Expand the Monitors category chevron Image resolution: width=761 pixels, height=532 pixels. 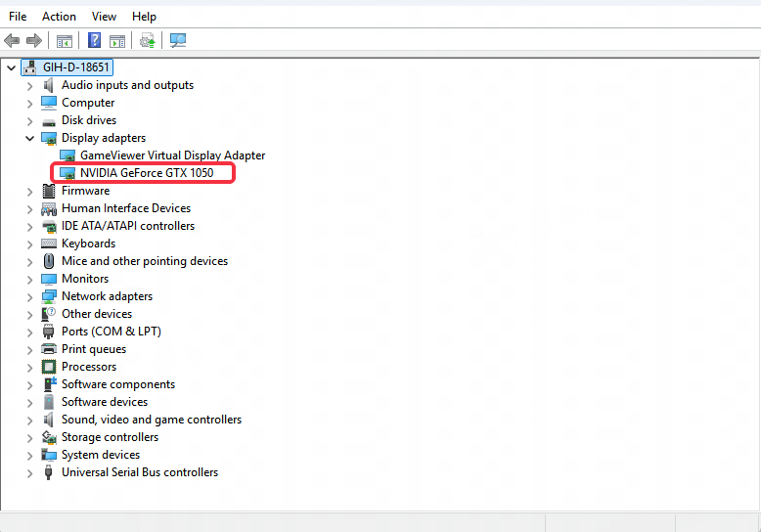[29, 279]
